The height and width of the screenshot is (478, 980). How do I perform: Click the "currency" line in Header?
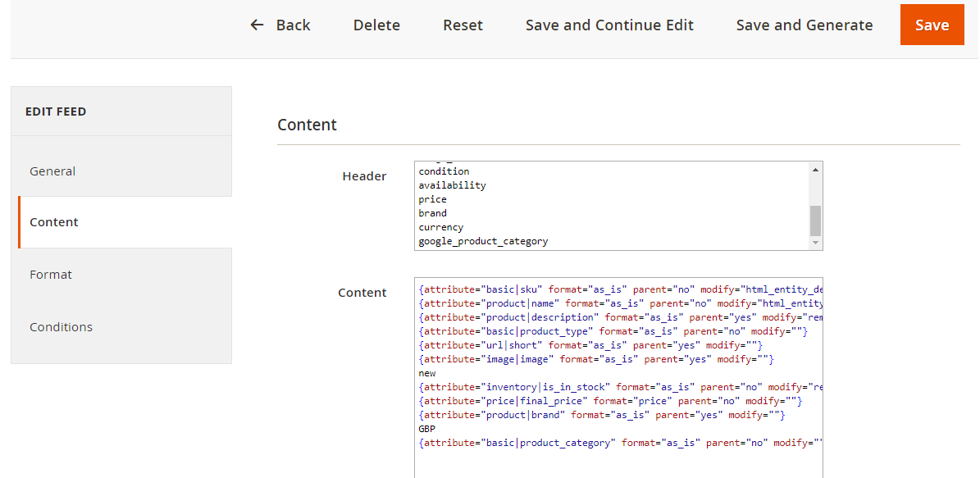coord(441,227)
